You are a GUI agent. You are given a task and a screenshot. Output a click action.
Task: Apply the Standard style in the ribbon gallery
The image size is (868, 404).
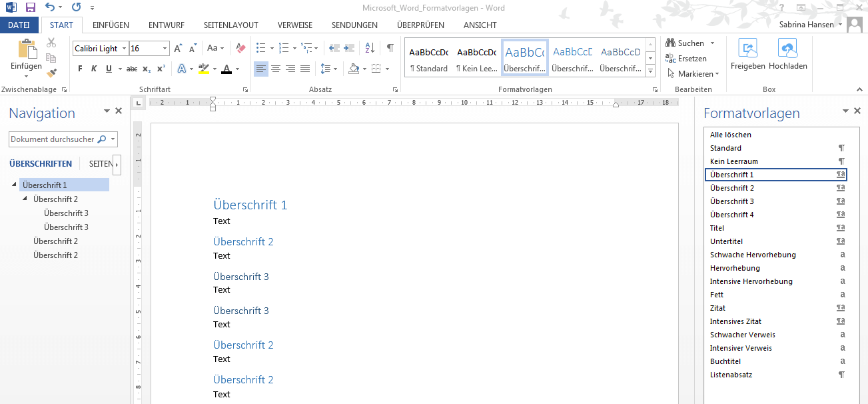tap(428, 59)
